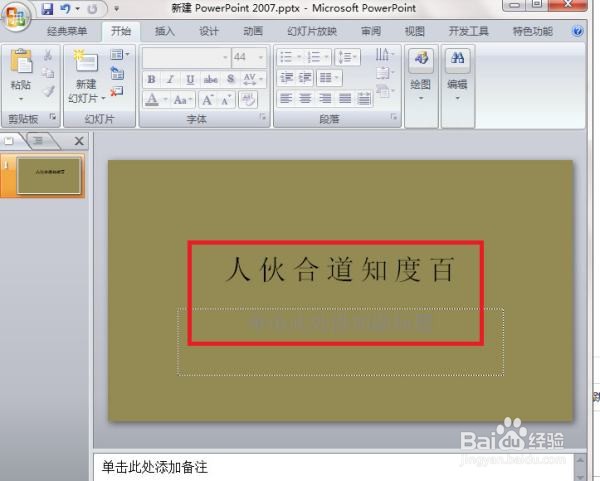Screen dimensions: 600x481
Task: Open the slide layout dropdown
Action: [x=120, y=55]
